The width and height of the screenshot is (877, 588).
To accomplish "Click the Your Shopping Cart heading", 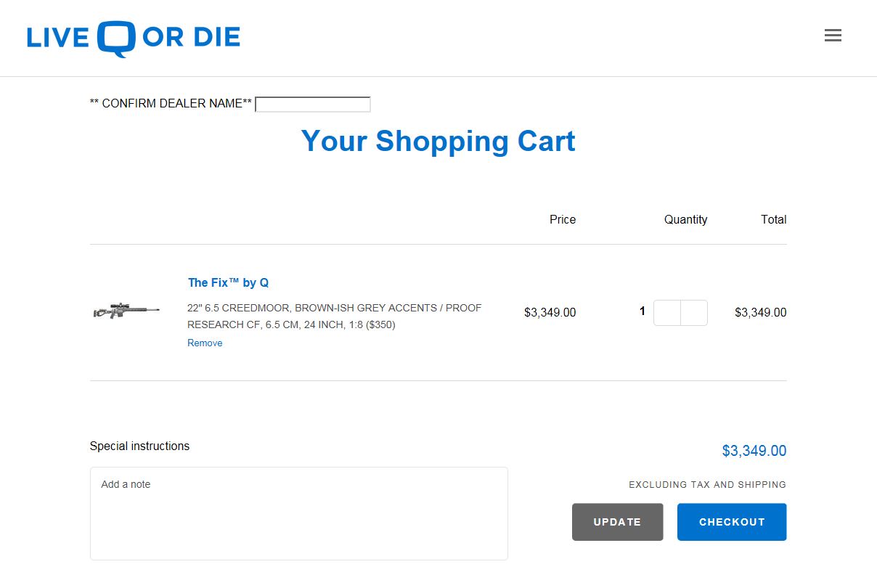I will 438,141.
